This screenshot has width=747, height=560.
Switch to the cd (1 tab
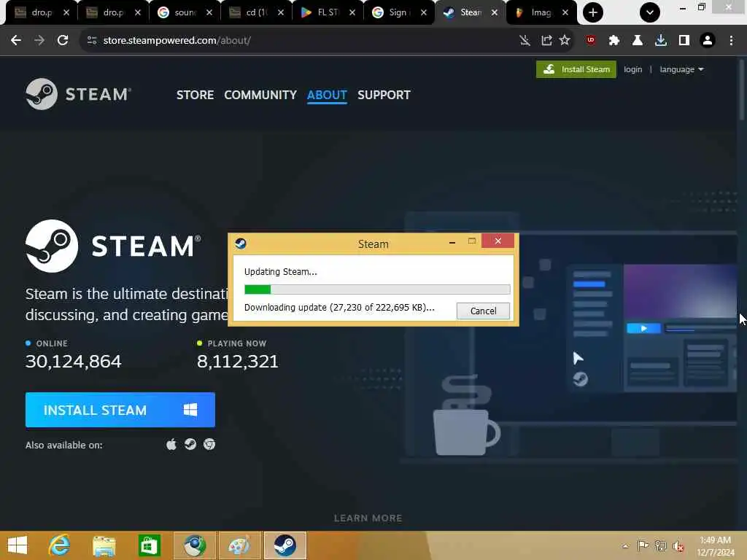256,12
